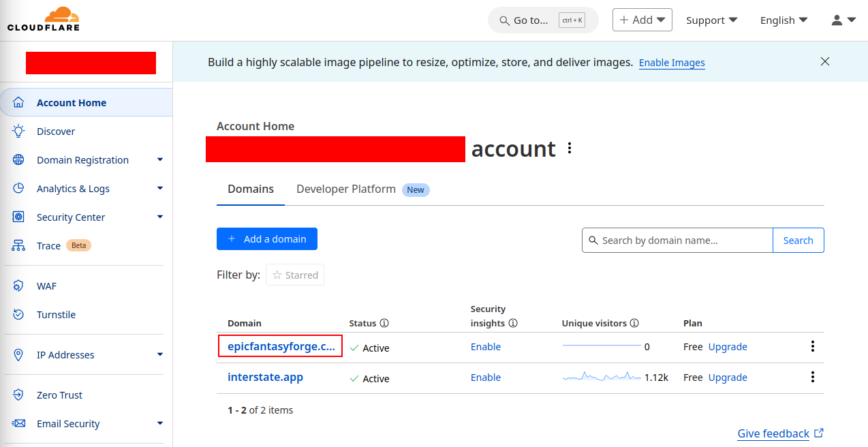Viewport: 868px width, 447px height.
Task: Open the epicfantasyforge row three-dot menu
Action: pyautogui.click(x=812, y=347)
